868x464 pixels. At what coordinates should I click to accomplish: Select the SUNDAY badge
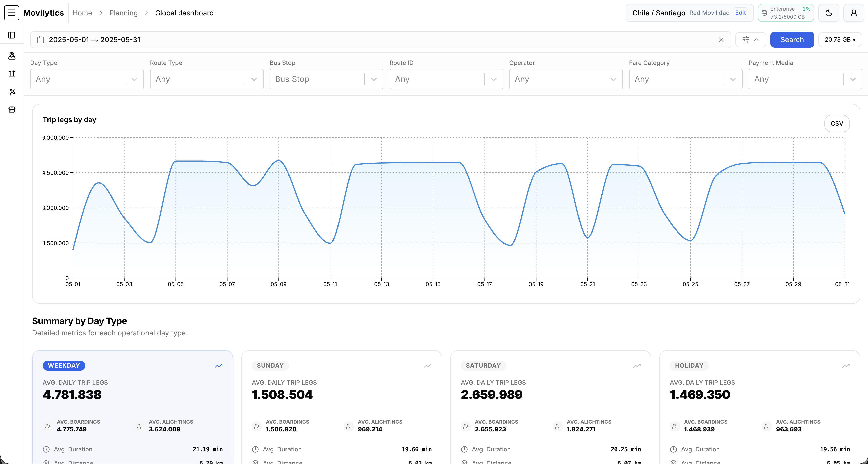click(x=270, y=366)
